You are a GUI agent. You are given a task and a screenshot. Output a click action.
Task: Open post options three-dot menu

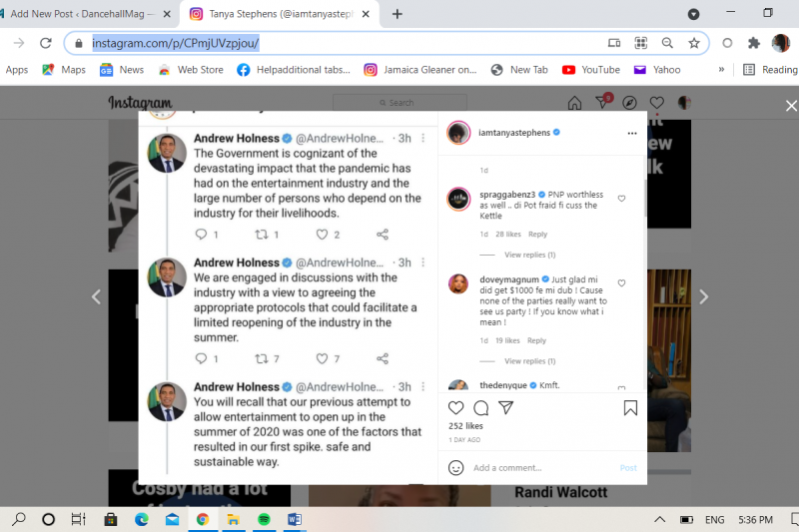click(x=630, y=132)
